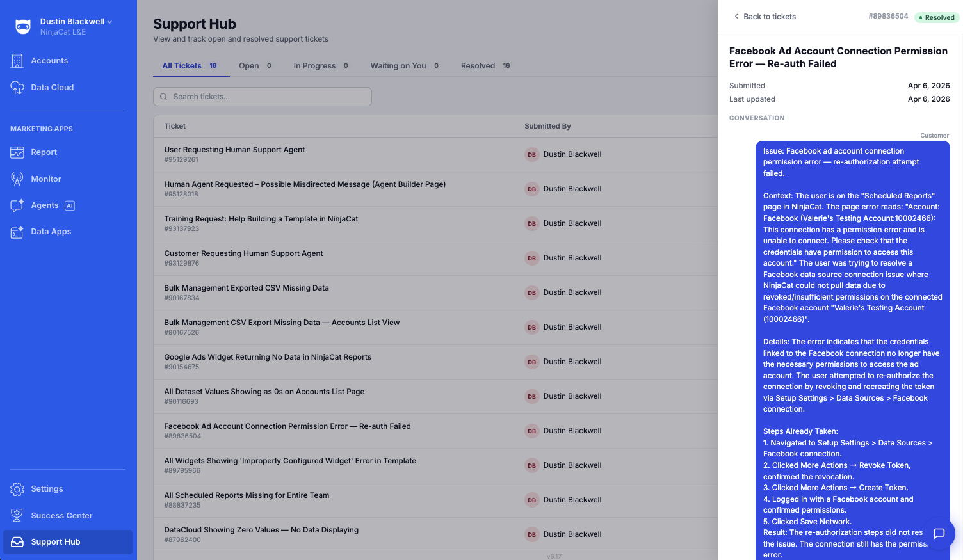Switch to the Resolved tab
The image size is (963, 560).
point(485,66)
